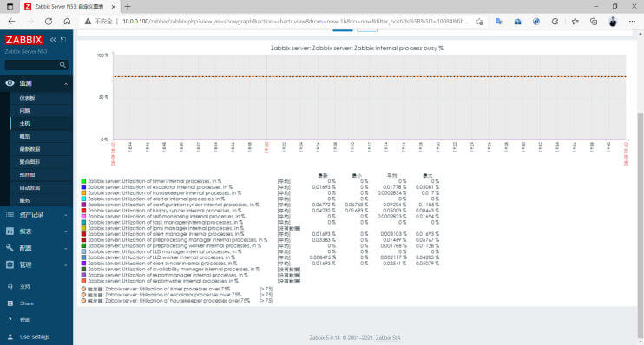Click the add-to-favorites star in address bar
Viewport: 644px width, 345px height.
pos(479,22)
